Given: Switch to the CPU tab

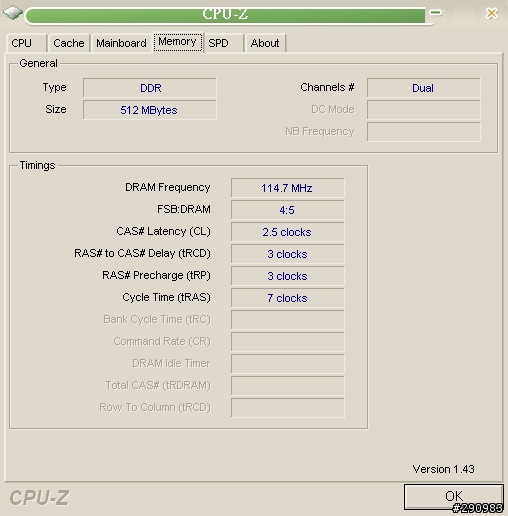Looking at the screenshot, I should (26, 43).
